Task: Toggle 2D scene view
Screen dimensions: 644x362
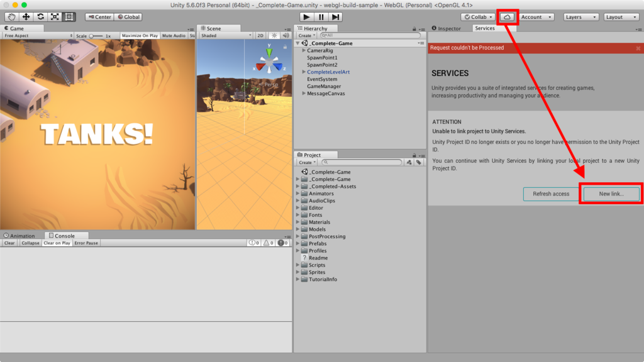Action: tap(260, 35)
